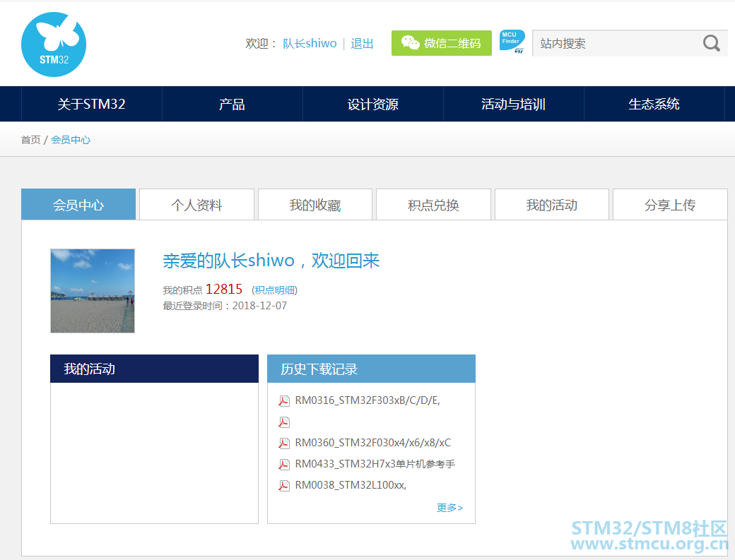Viewport: 735px width, 560px height.
Task: Click PDF icon beside RM0433_STM32H7x3
Action: click(x=284, y=464)
